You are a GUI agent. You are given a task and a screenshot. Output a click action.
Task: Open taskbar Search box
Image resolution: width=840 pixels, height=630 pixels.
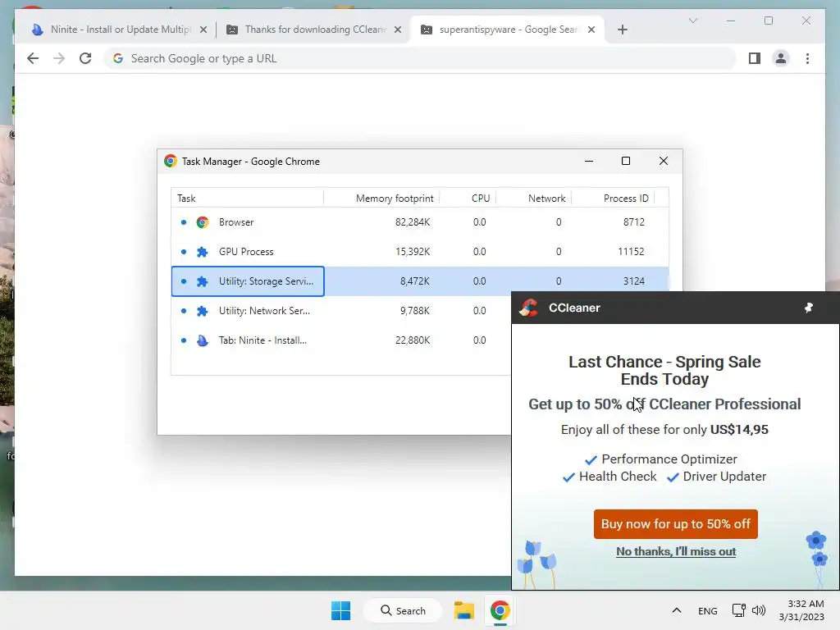click(x=403, y=610)
